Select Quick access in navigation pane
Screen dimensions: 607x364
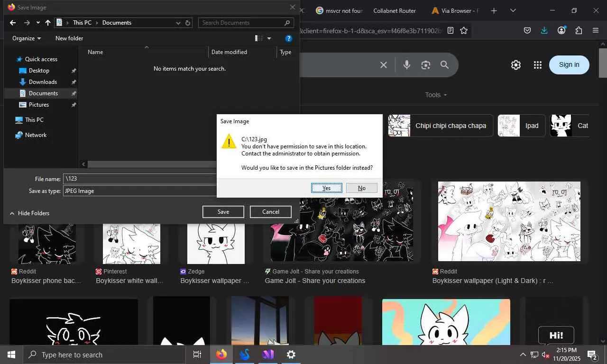click(41, 59)
